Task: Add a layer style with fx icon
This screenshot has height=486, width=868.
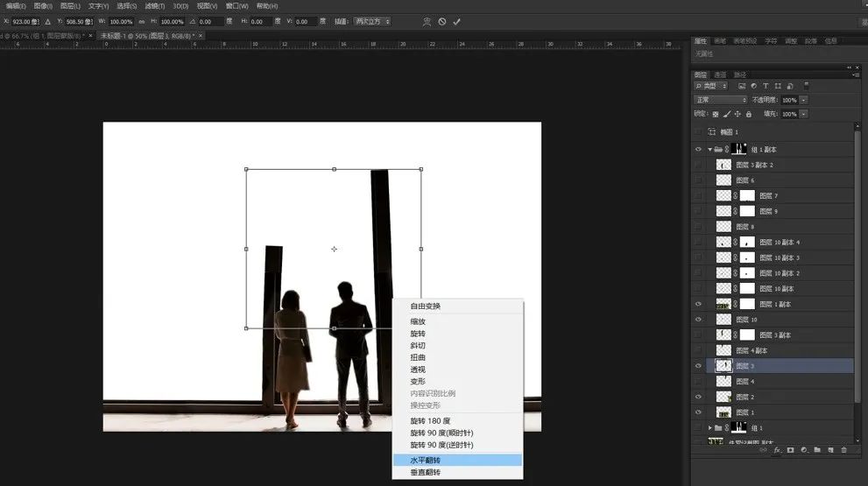Action: (x=777, y=450)
